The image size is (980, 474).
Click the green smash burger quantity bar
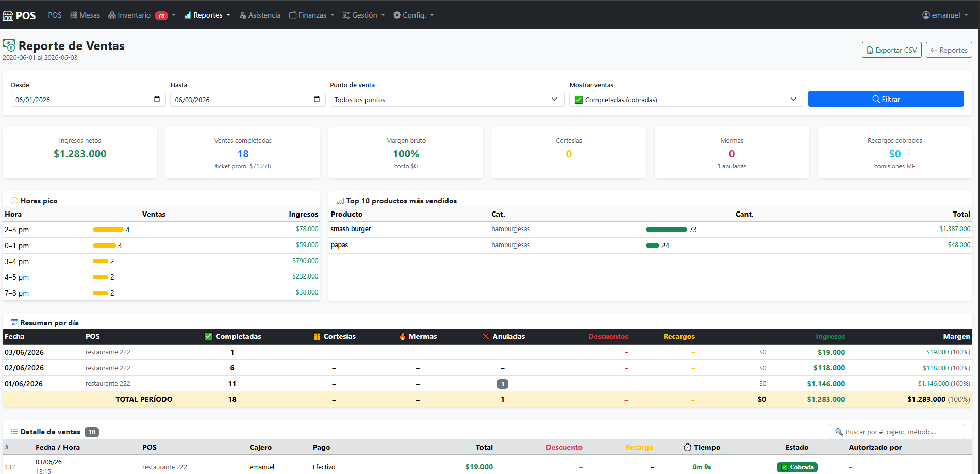666,230
